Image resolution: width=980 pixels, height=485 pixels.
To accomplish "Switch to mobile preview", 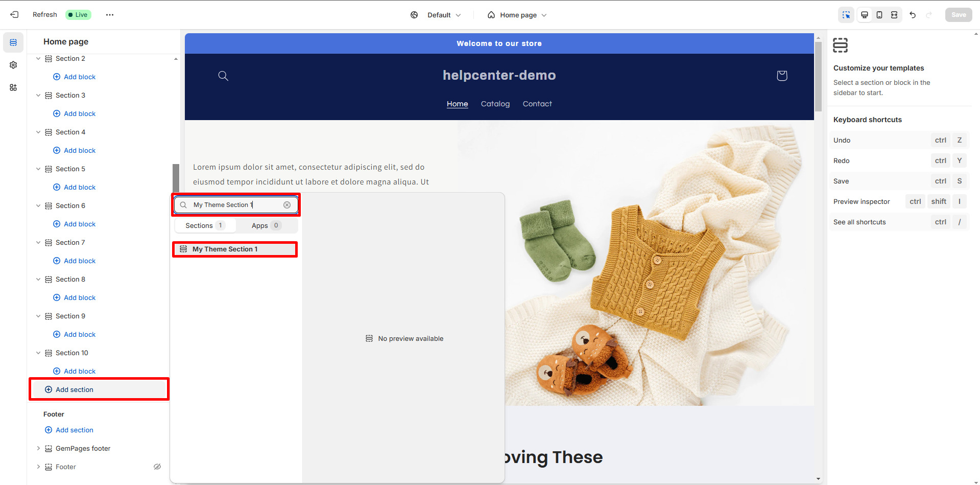I will point(879,15).
